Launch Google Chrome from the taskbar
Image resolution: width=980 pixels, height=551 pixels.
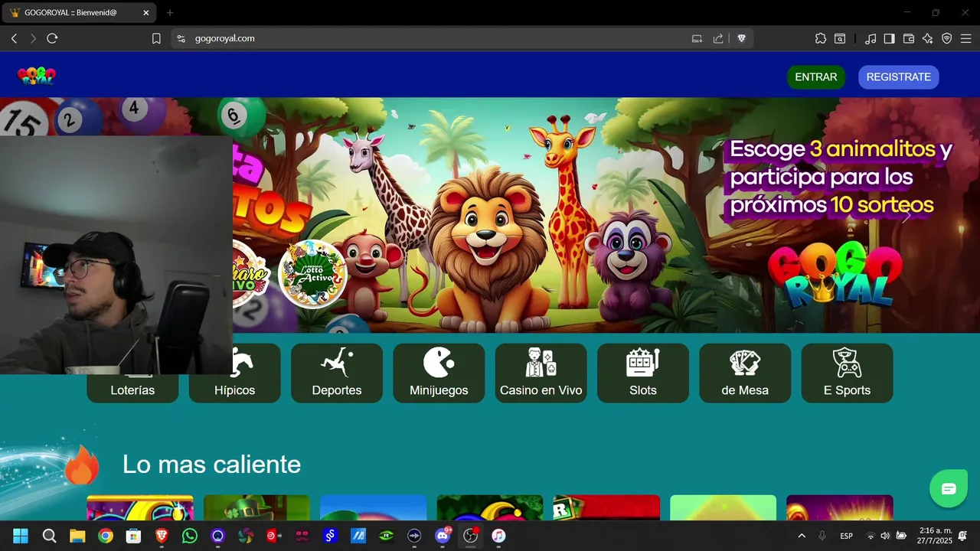pos(106,536)
